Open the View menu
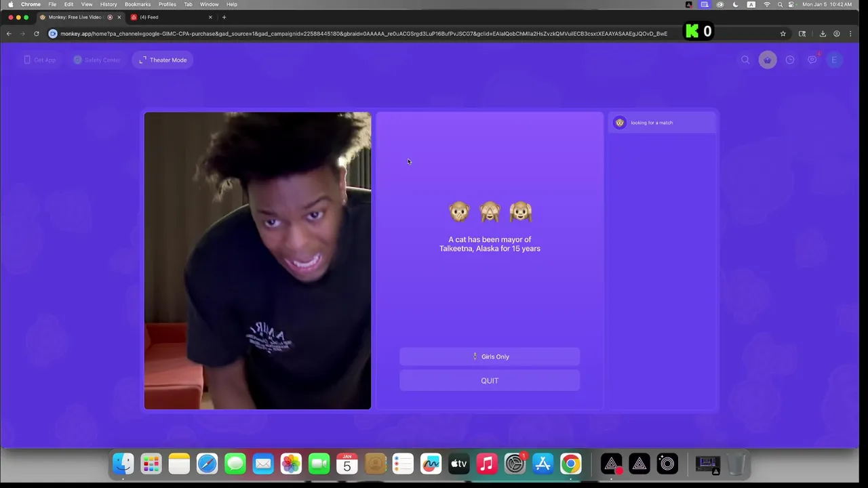This screenshot has width=868, height=488. [x=87, y=4]
